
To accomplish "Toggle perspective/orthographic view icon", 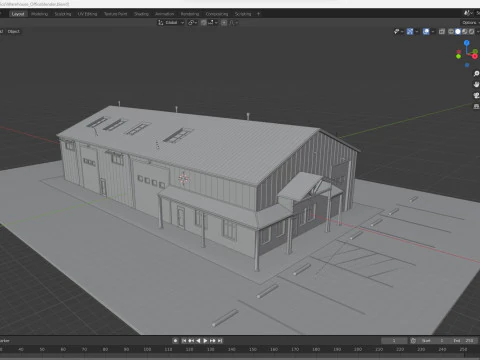I will point(476,106).
